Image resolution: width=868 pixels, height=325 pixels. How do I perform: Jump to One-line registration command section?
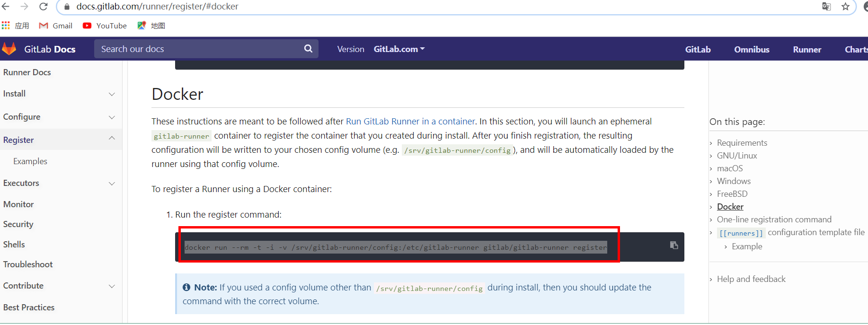point(774,220)
